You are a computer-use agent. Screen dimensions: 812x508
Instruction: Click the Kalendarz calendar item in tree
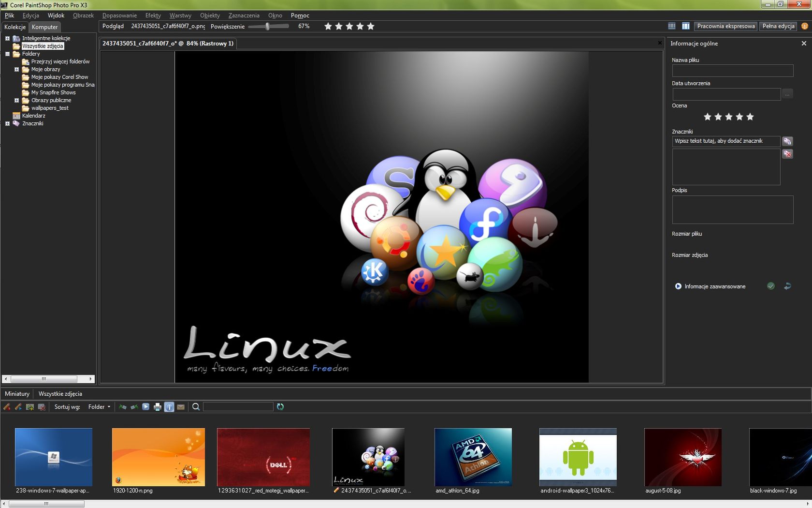[29, 116]
